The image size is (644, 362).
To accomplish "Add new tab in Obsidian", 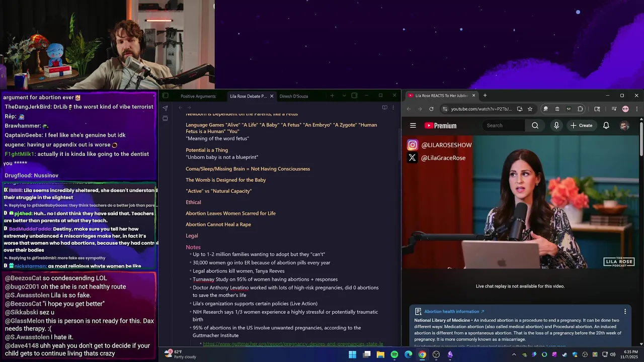I will [x=332, y=96].
